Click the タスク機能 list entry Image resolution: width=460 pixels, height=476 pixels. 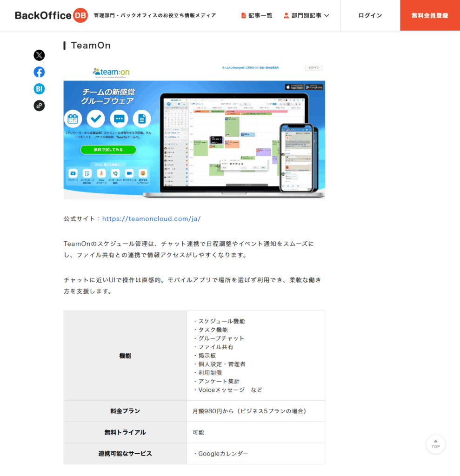(210, 330)
